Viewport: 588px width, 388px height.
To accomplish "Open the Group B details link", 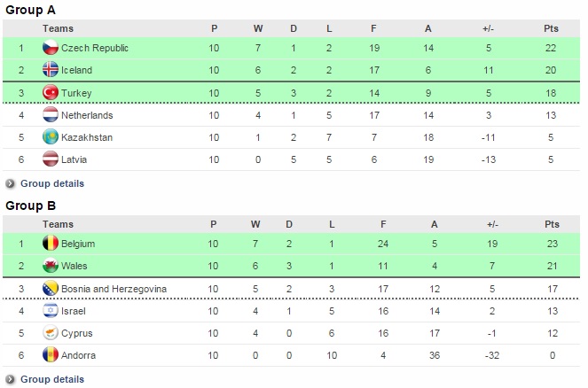I will (x=52, y=380).
